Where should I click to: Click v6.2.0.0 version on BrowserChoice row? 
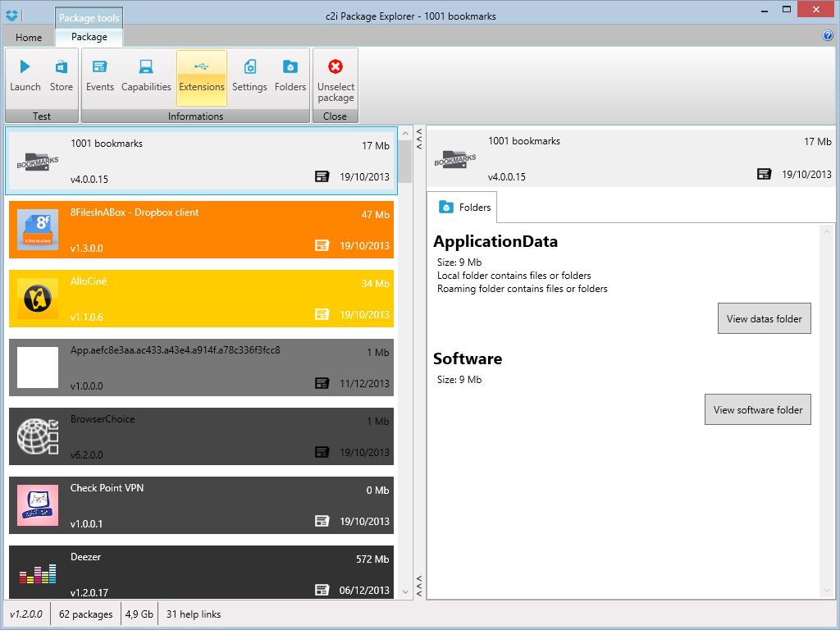coord(86,454)
